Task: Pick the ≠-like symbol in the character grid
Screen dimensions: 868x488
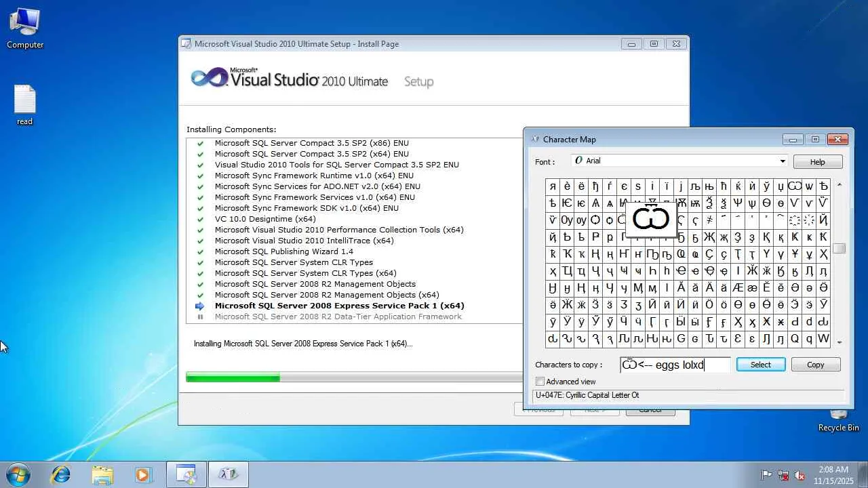Action: click(709, 220)
